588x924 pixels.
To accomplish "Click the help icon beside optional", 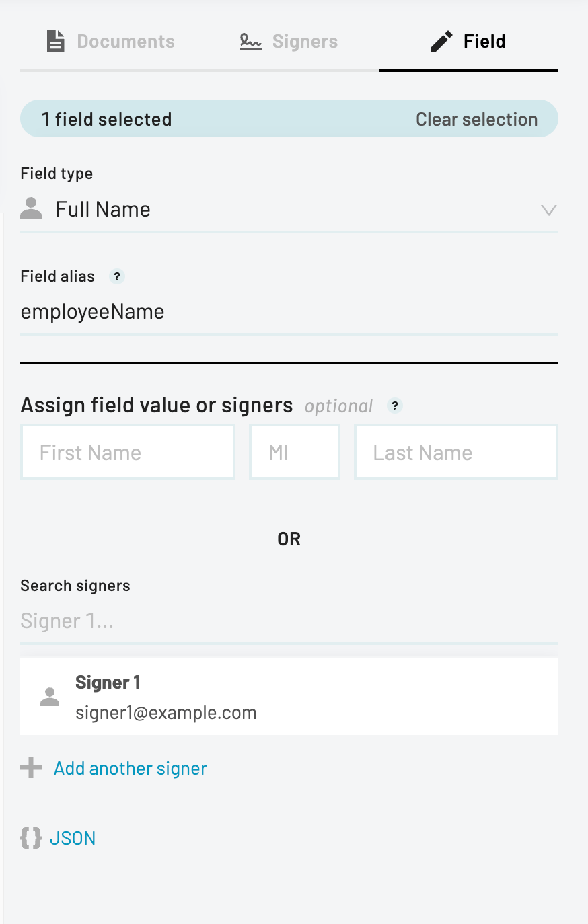I will click(x=395, y=406).
